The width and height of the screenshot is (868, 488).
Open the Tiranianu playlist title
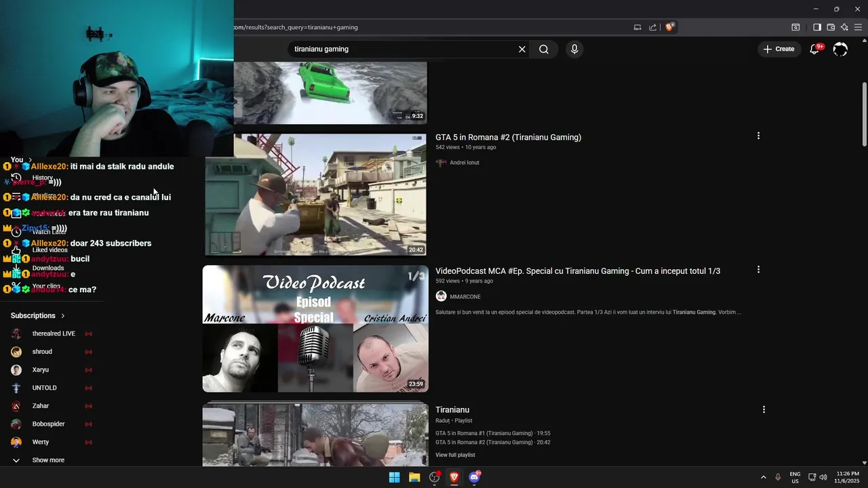point(452,410)
